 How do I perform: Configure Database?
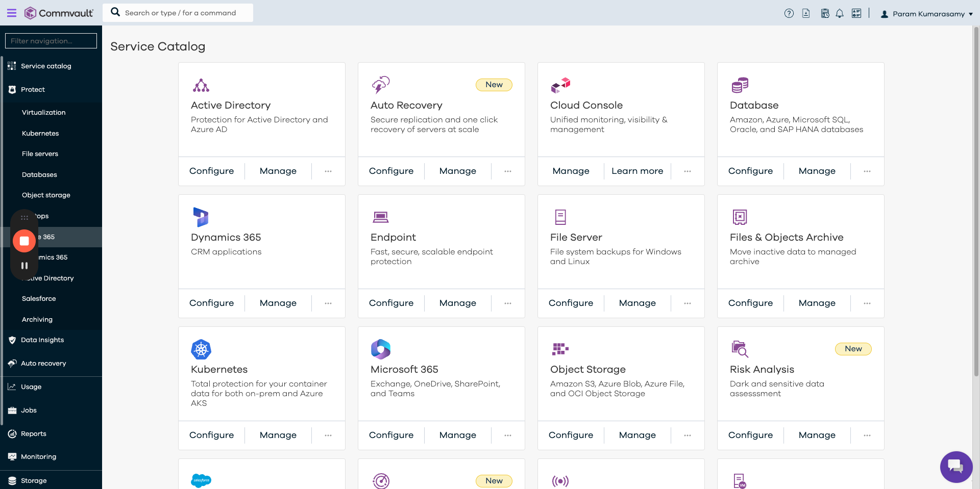click(x=751, y=171)
